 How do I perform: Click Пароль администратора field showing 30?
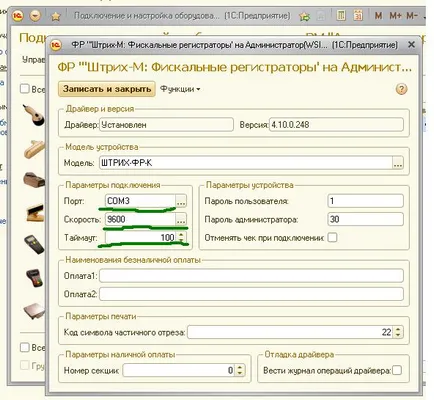coord(365,219)
